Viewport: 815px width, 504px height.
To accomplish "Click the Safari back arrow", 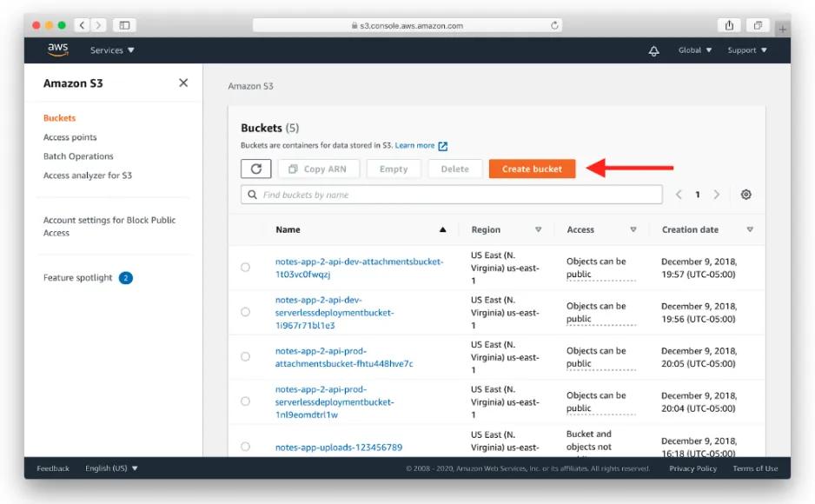I will [83, 25].
